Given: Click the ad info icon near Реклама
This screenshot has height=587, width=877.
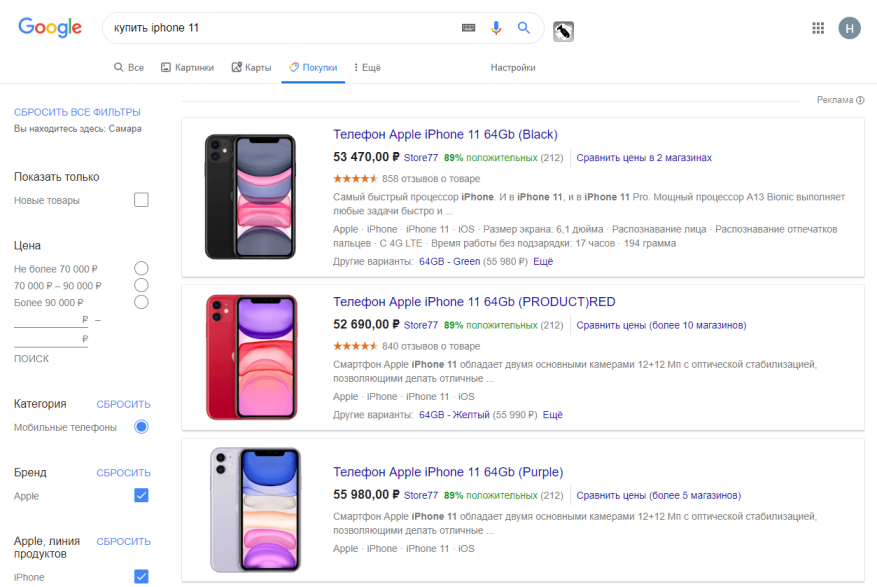Looking at the screenshot, I should click(x=860, y=100).
